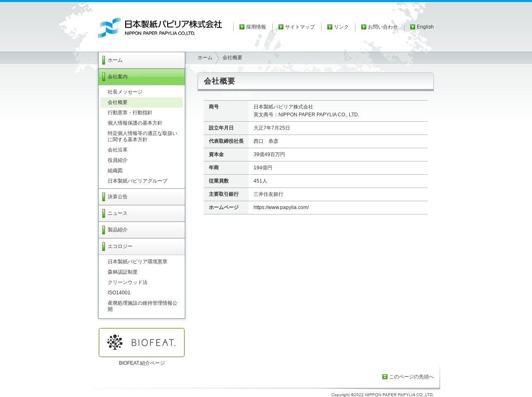Viewport: 532px width, 397px height.
Task: Open 産廃処理施設の維持管理情報公開 page
Action: tap(143, 306)
